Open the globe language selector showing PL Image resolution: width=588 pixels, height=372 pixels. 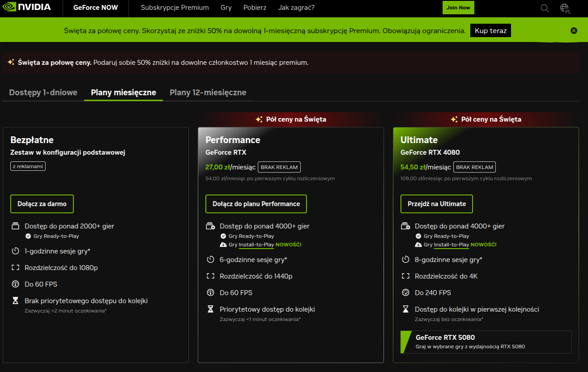coord(564,8)
